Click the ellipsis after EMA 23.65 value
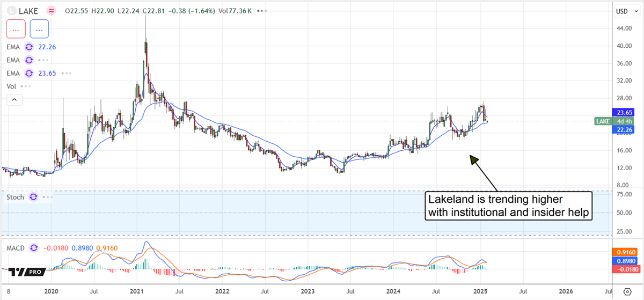644x300 pixels. click(x=67, y=72)
